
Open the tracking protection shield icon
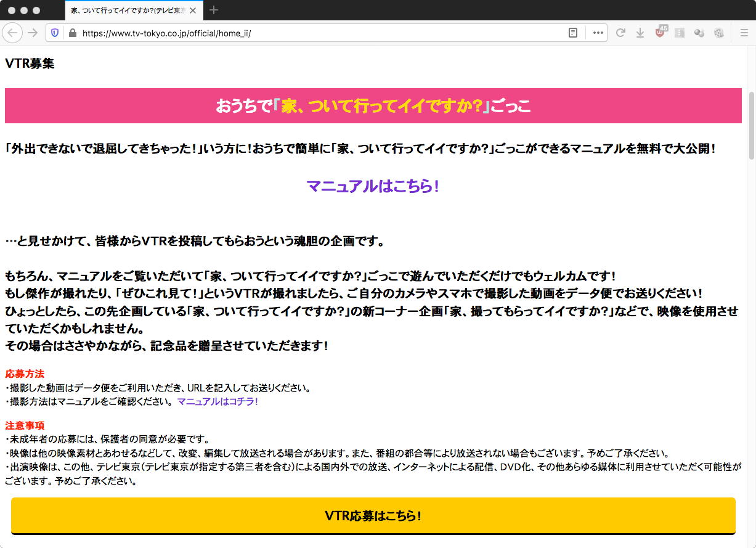[55, 33]
